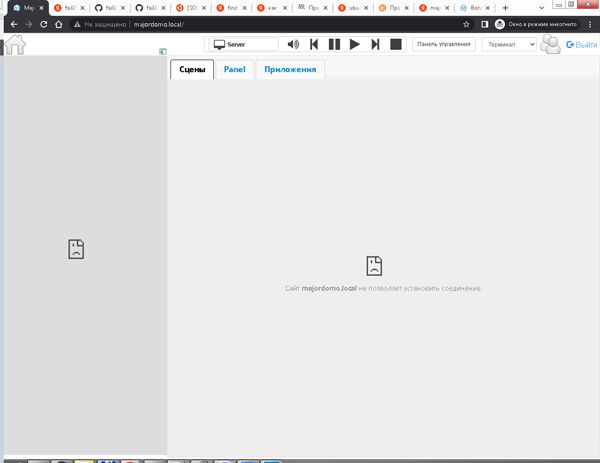Image resolution: width=600 pixels, height=463 pixels.
Task: Log out via the Выйти link
Action: 582,45
